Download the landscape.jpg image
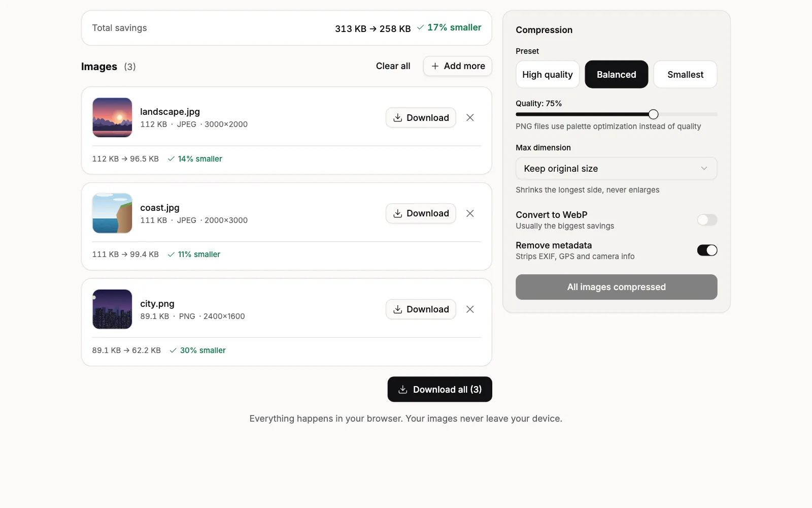 (x=421, y=117)
